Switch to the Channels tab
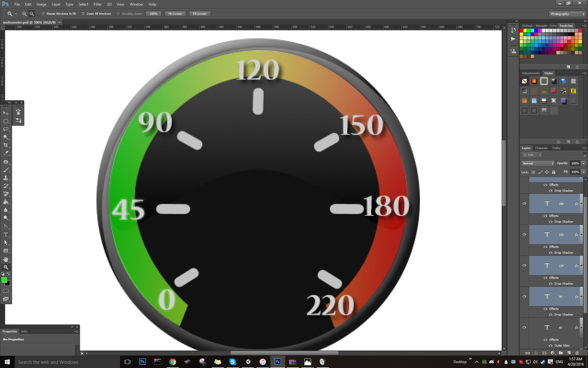The image size is (588, 368). tap(541, 148)
